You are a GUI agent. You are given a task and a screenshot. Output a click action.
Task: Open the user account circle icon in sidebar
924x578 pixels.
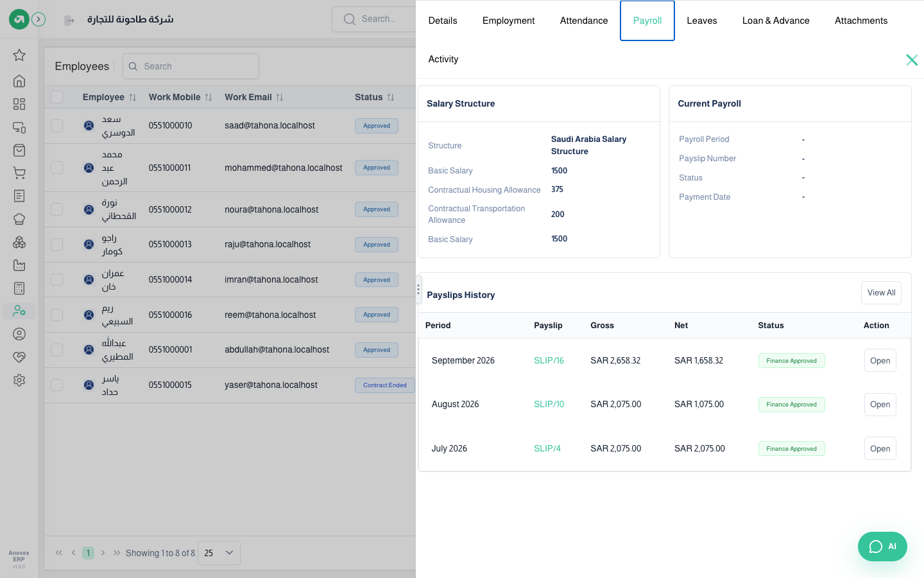19,334
